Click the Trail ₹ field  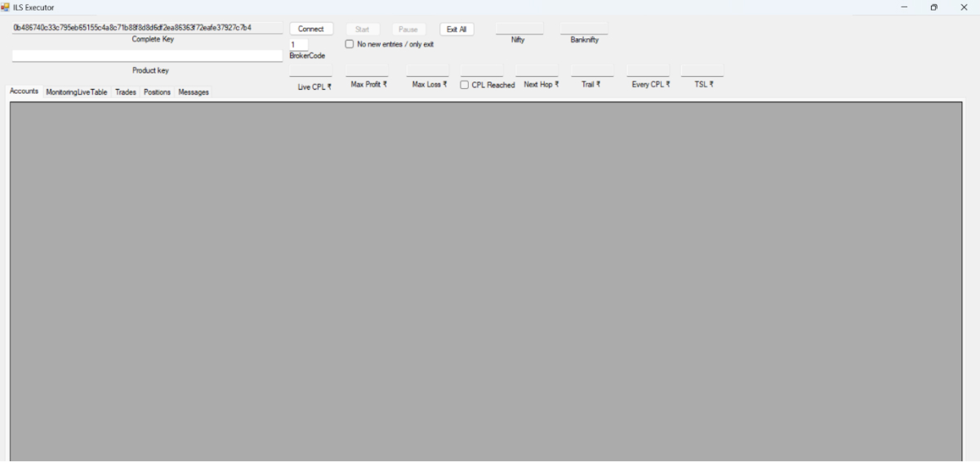592,70
